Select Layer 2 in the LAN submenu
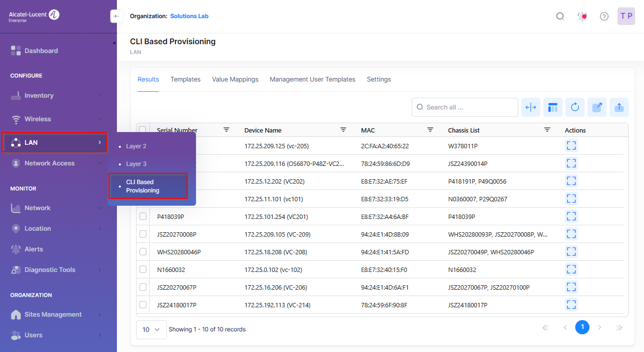Screen dimensions: 644x352 coord(136,146)
